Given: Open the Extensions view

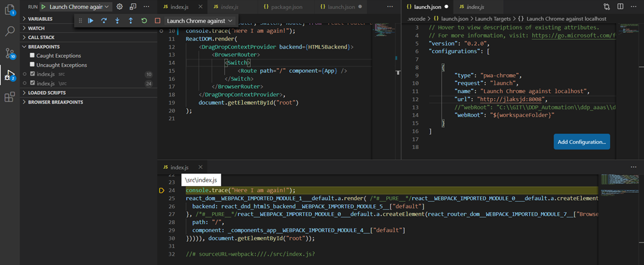Looking at the screenshot, I should click(x=10, y=97).
